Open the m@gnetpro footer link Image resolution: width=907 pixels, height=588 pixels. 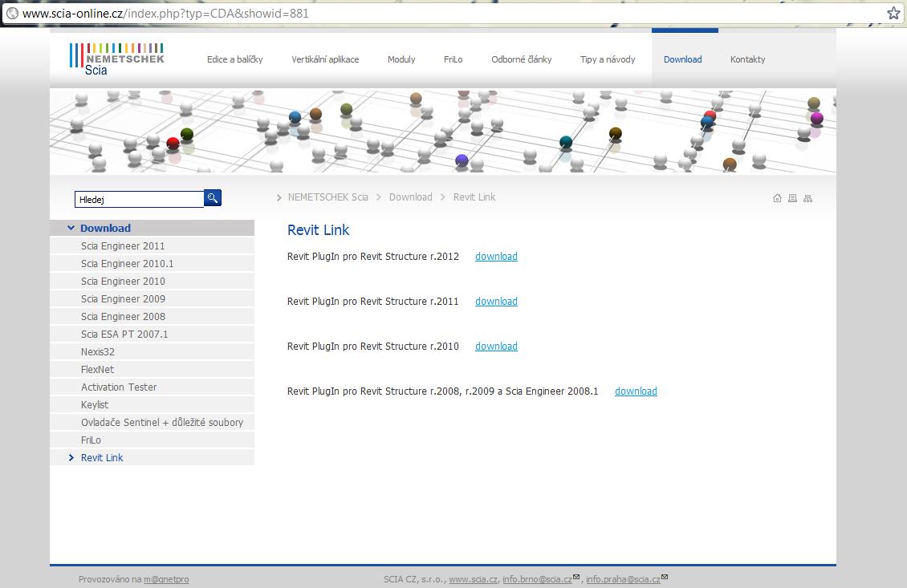tap(166, 579)
